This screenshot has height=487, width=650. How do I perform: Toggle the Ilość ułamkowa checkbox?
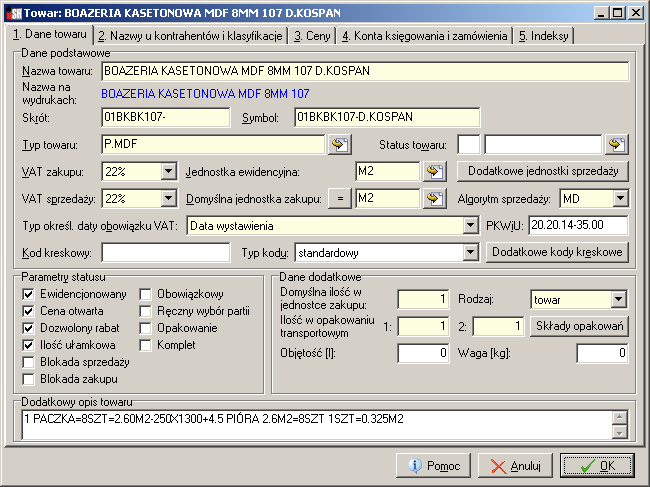28,345
